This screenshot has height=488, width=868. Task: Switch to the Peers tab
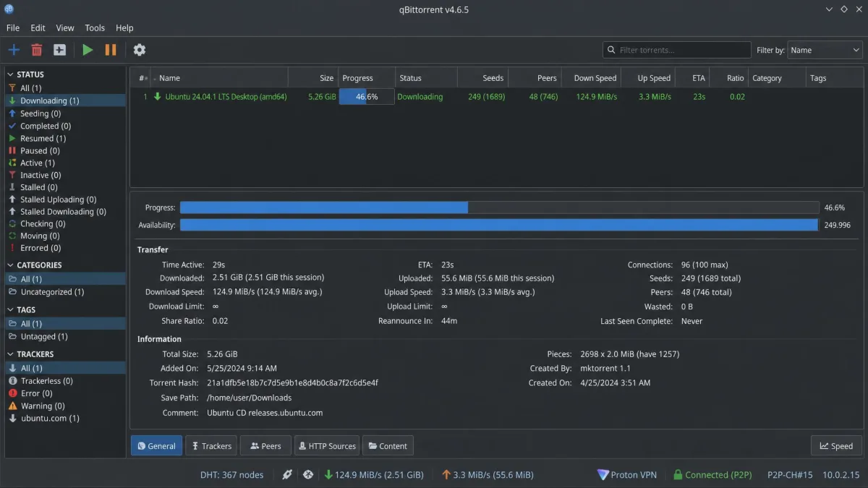[x=265, y=446]
